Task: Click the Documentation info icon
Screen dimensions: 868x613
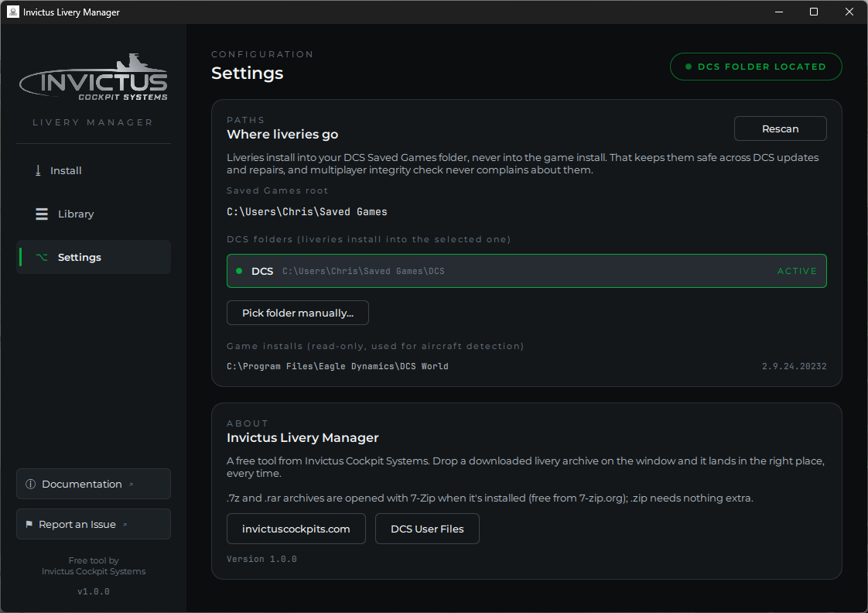Action: tap(30, 484)
